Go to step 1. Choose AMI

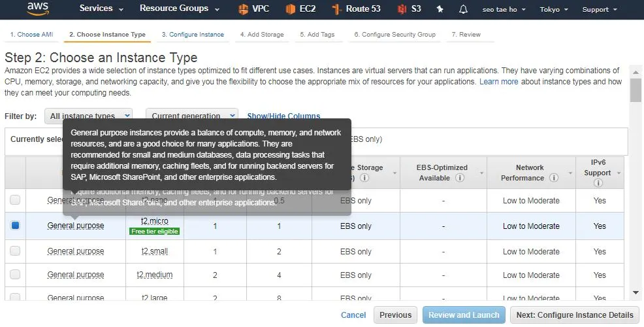point(31,35)
